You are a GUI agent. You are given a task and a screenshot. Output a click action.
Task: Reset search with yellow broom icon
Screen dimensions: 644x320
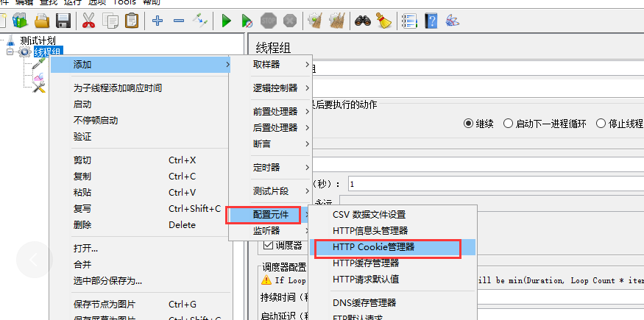384,20
